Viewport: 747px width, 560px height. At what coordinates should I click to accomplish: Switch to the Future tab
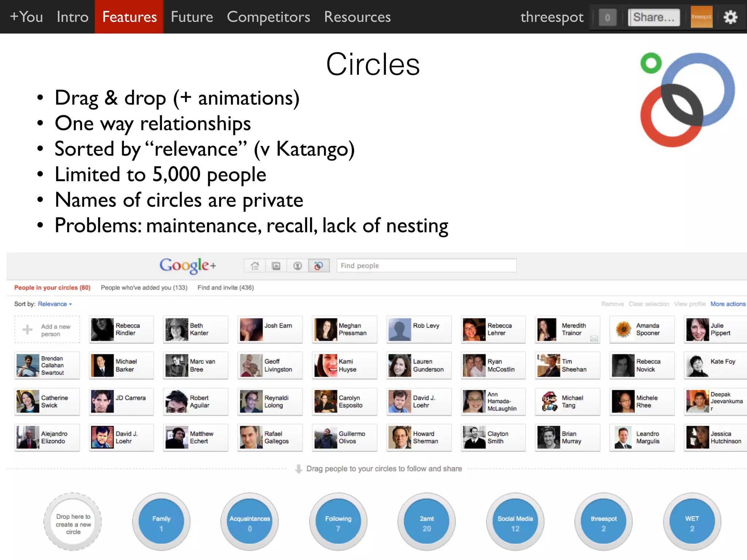pyautogui.click(x=192, y=17)
